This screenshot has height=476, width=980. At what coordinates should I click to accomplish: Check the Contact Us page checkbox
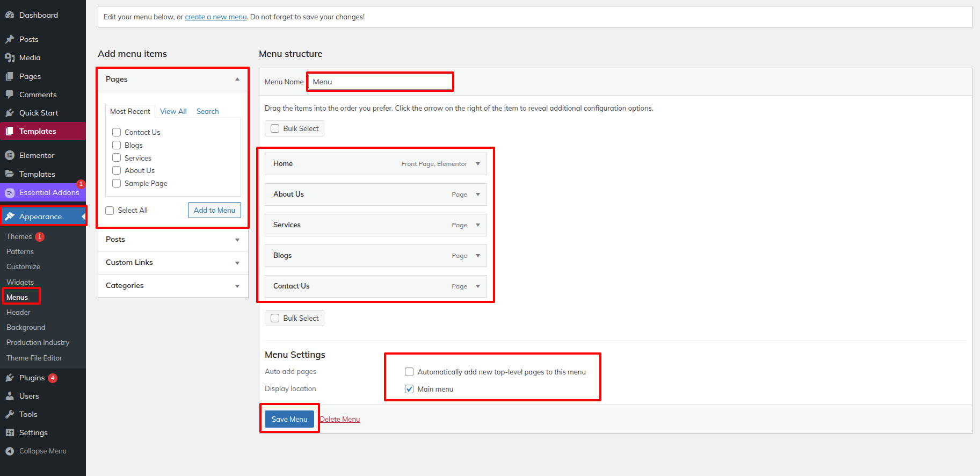pos(117,132)
